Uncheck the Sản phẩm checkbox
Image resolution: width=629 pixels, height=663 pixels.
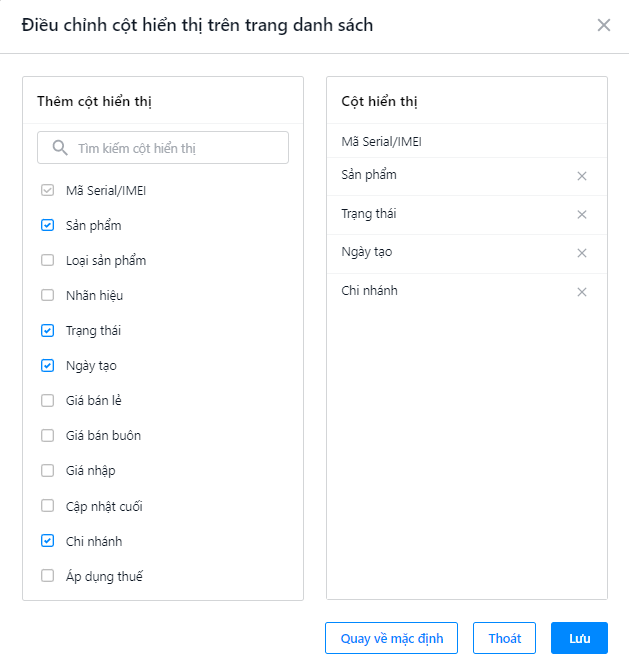click(x=47, y=225)
